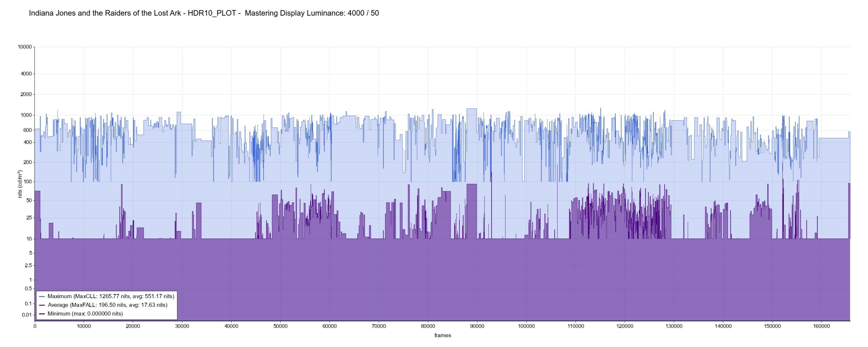Click the 150000 x-axis frame label

coord(772,326)
